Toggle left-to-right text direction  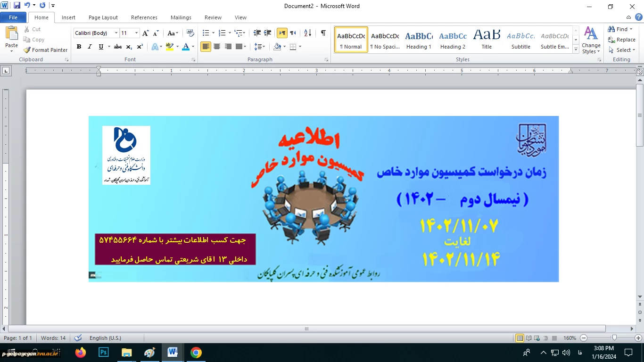click(282, 33)
